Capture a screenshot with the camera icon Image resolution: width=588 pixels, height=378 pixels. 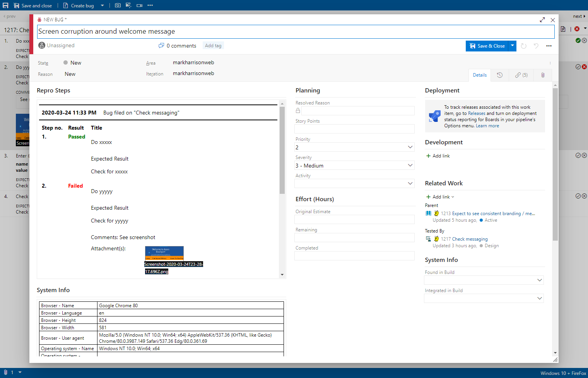tap(118, 5)
